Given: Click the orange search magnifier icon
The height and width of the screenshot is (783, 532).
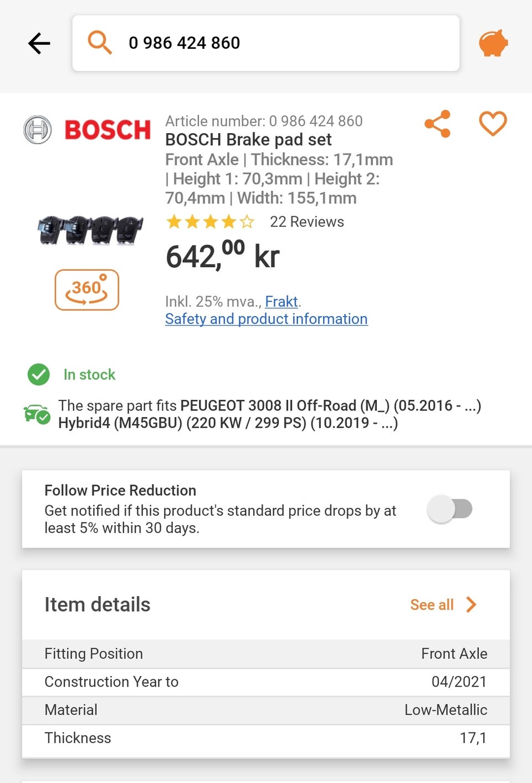Looking at the screenshot, I should pyautogui.click(x=100, y=43).
